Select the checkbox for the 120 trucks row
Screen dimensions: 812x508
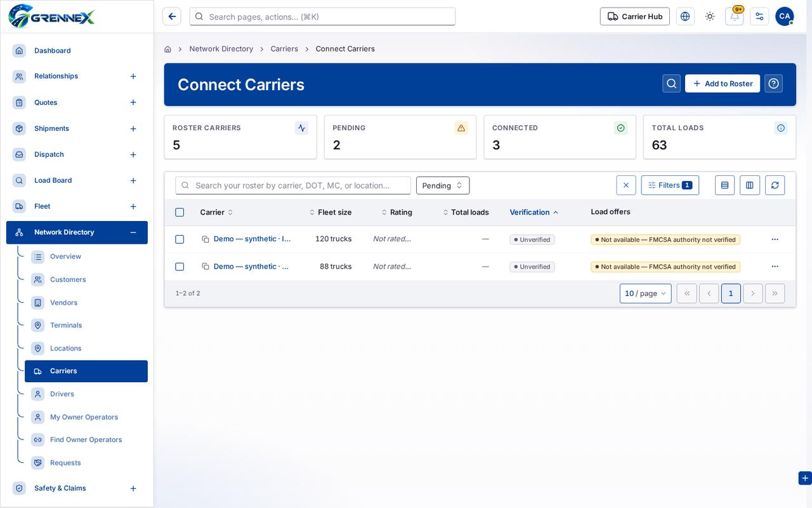tap(180, 239)
